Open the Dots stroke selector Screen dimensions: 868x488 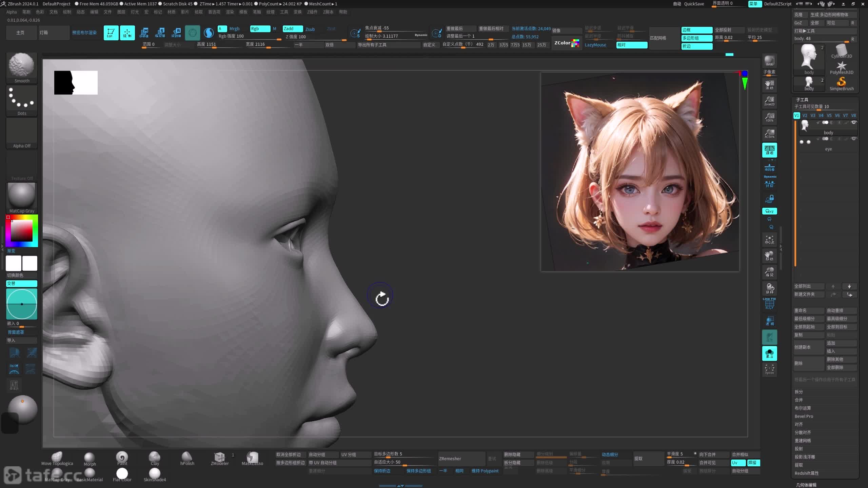point(22,100)
